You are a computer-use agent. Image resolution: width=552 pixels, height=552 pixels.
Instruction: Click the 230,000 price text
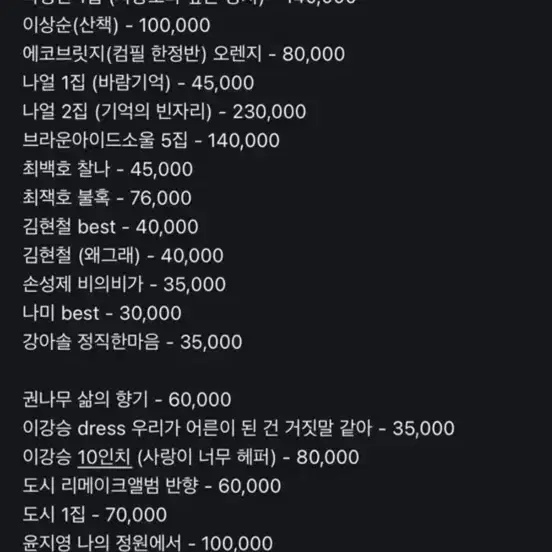(x=269, y=112)
